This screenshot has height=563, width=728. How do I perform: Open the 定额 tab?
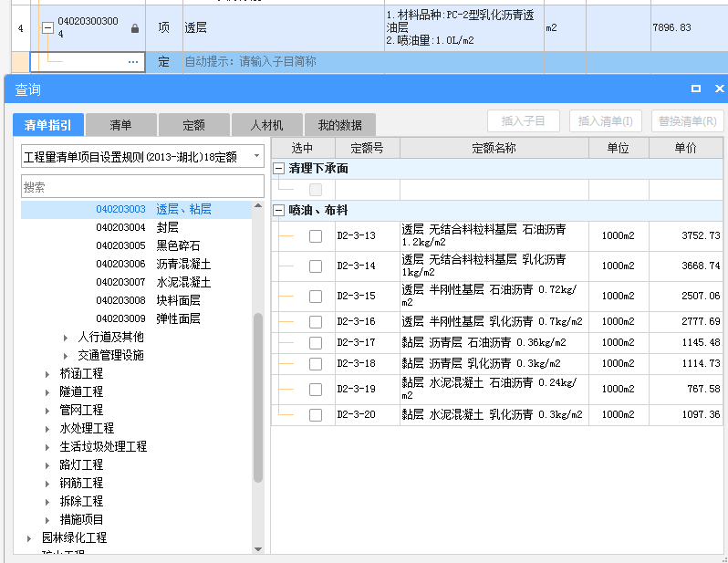point(194,124)
